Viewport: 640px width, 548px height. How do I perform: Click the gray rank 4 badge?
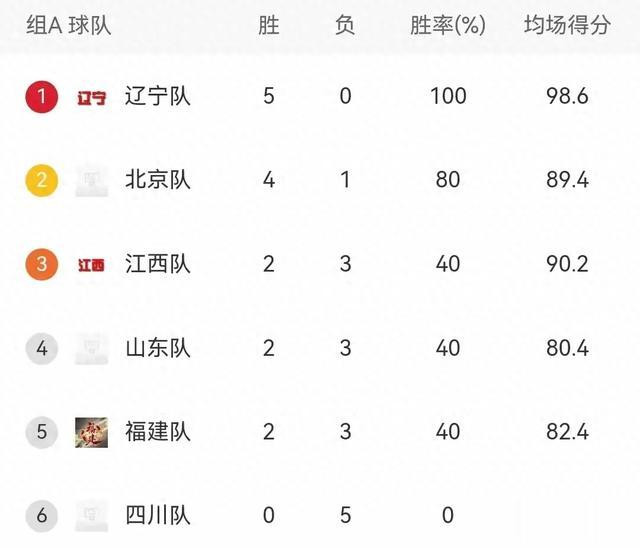41,349
